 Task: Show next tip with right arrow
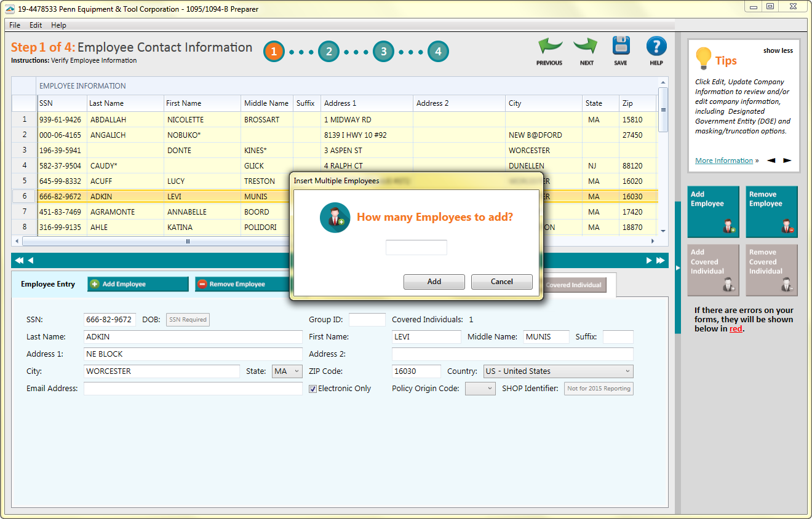(787, 160)
